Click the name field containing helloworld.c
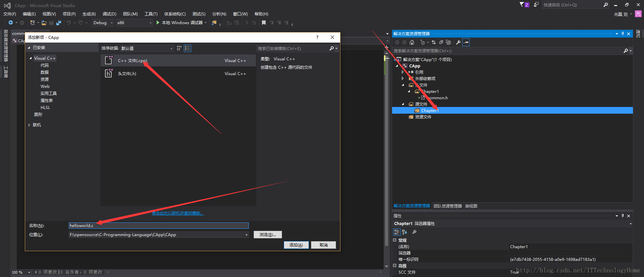Viewport: 644px width, 277px height. pos(159,225)
